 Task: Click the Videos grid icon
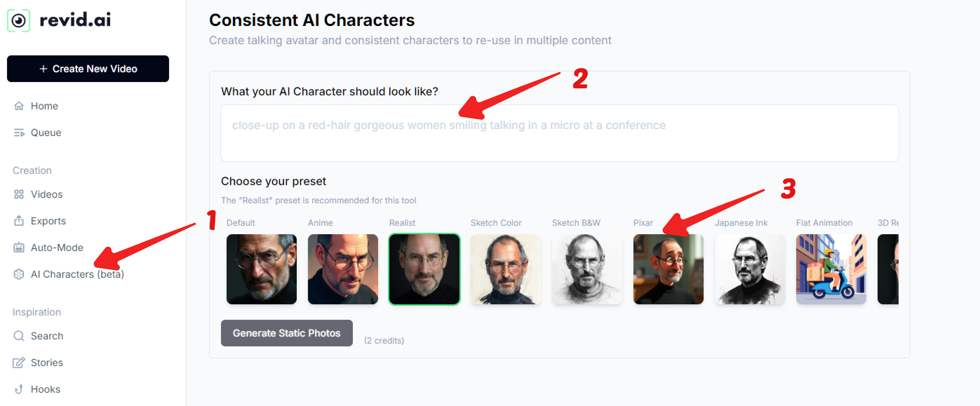coord(19,194)
